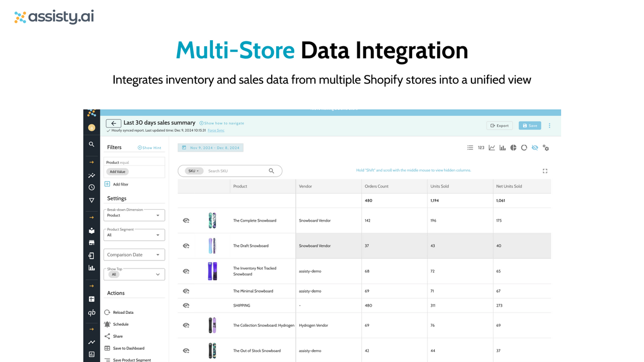Screen dimensions: 644x362
Task: Click the Add Value chip
Action: pos(118,171)
